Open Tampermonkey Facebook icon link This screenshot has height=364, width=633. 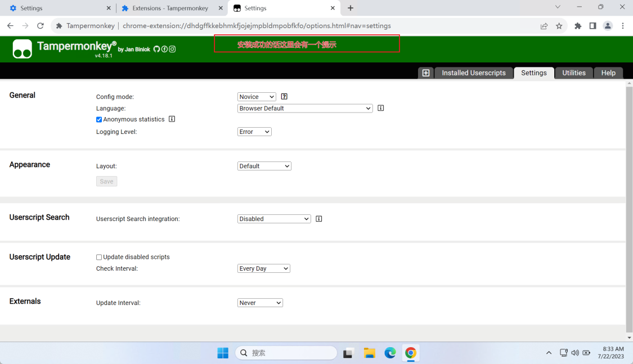164,50
